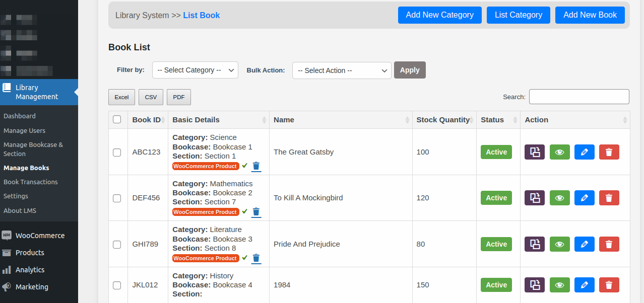
Task: Export table with Excel button
Action: point(121,97)
